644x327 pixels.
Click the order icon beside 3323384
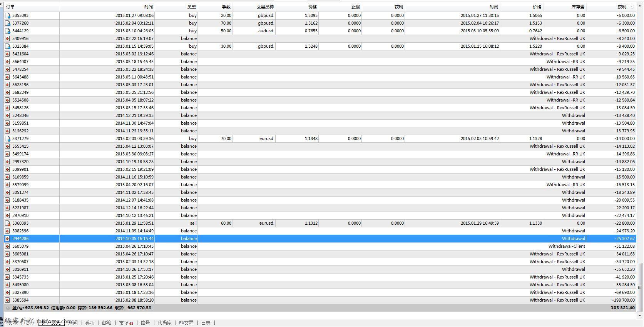point(7,46)
